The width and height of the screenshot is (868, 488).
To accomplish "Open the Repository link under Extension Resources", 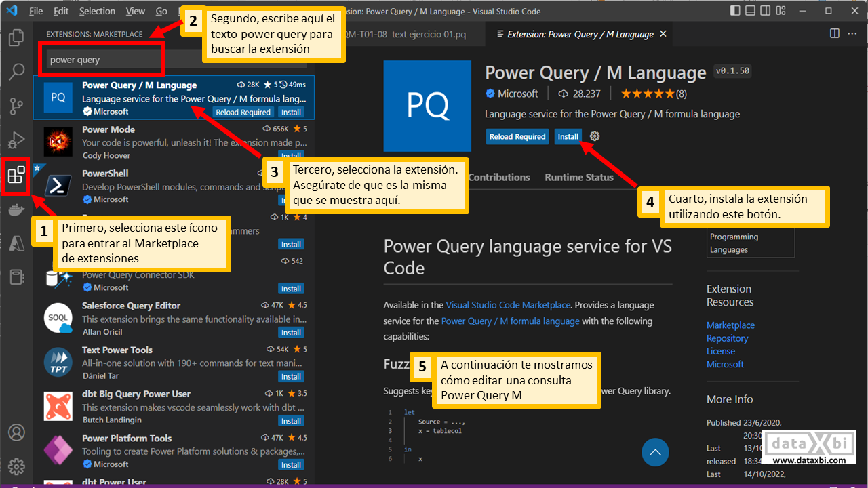I will pos(727,338).
